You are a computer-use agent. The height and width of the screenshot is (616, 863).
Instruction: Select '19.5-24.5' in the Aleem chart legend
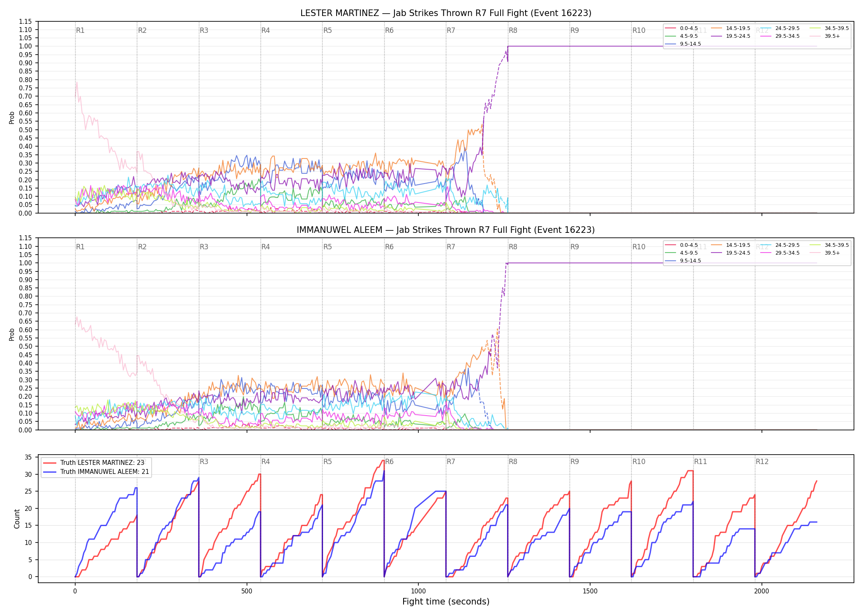coord(738,253)
